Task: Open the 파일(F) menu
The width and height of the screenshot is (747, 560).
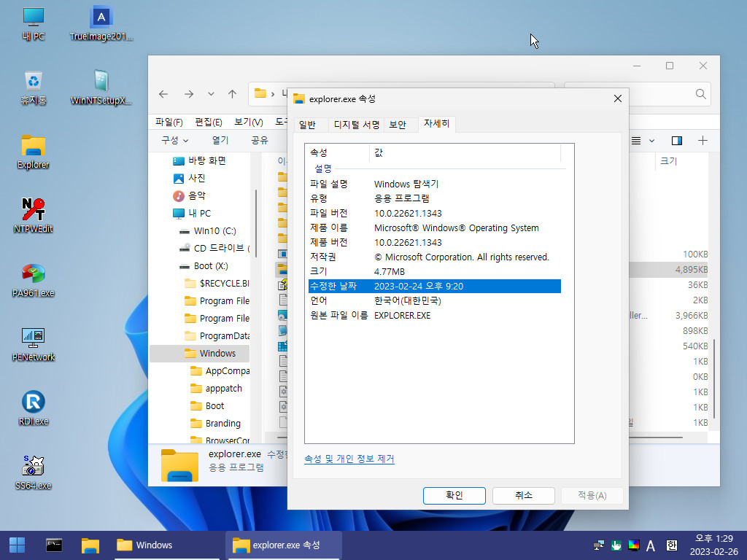Action: (169, 122)
